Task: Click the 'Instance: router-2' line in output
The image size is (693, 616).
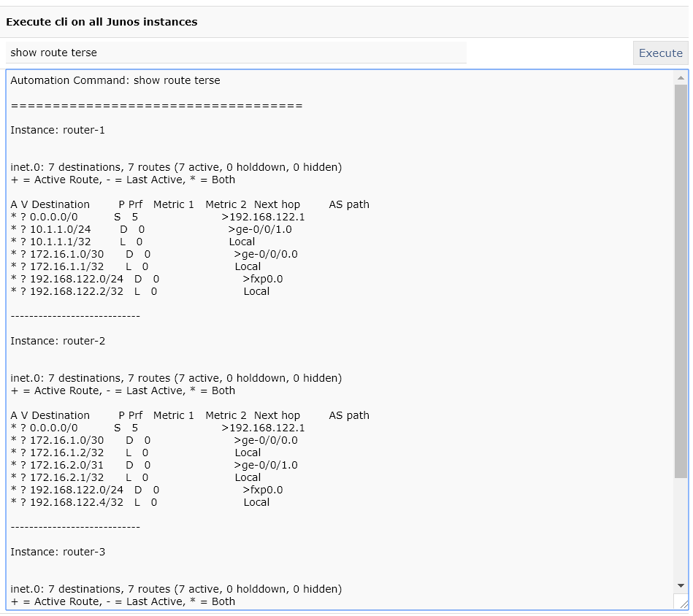Action: point(58,341)
